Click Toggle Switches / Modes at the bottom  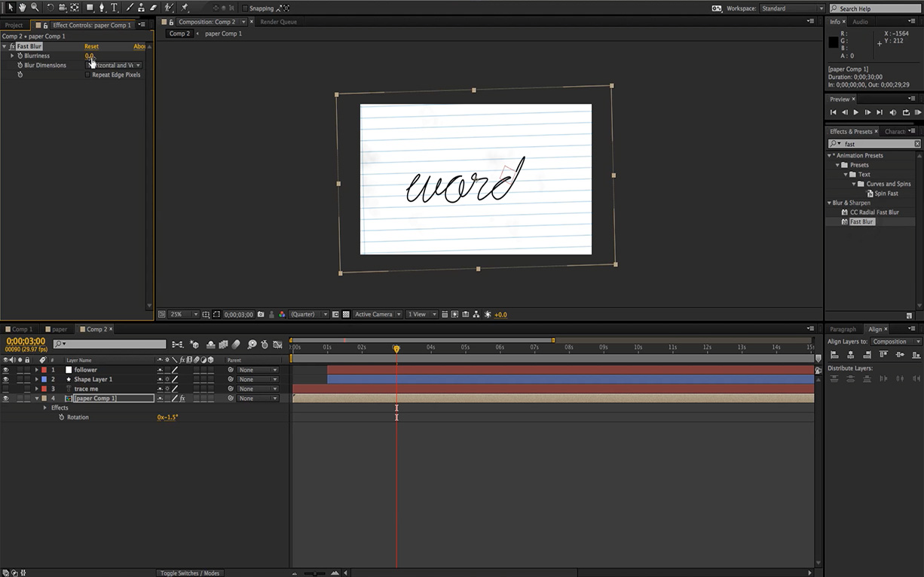(190, 572)
